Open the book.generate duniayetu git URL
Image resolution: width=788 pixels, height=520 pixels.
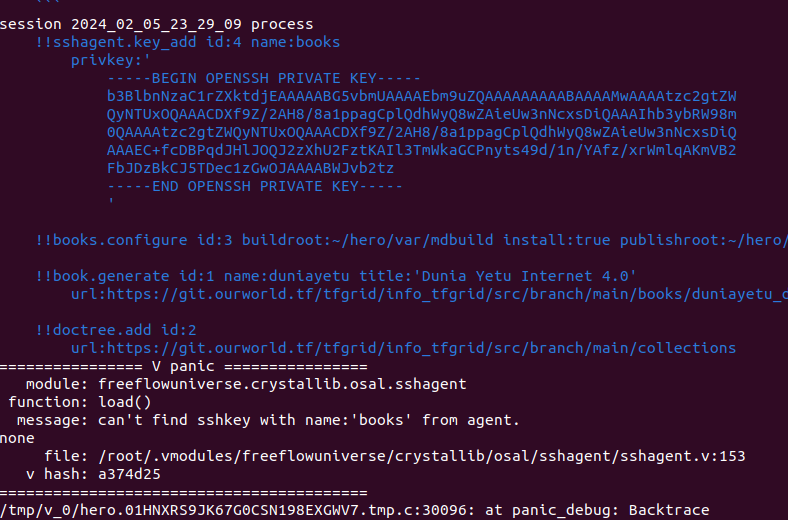point(428,294)
